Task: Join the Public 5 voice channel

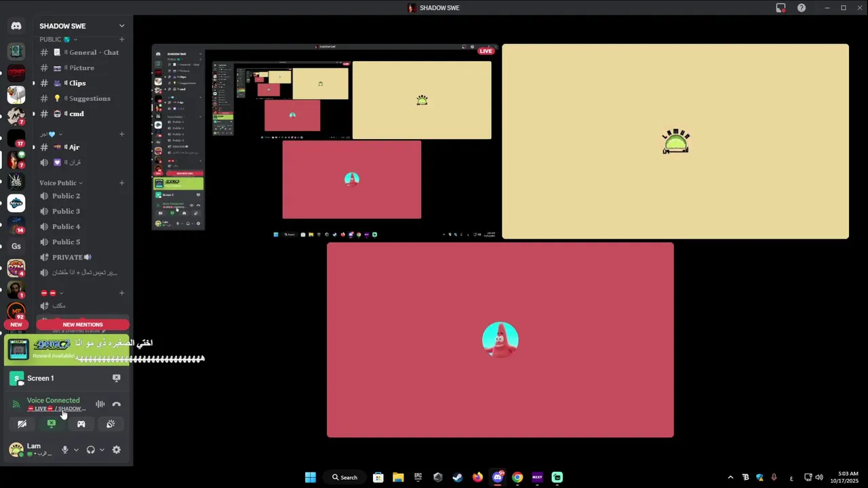Action: click(82, 242)
